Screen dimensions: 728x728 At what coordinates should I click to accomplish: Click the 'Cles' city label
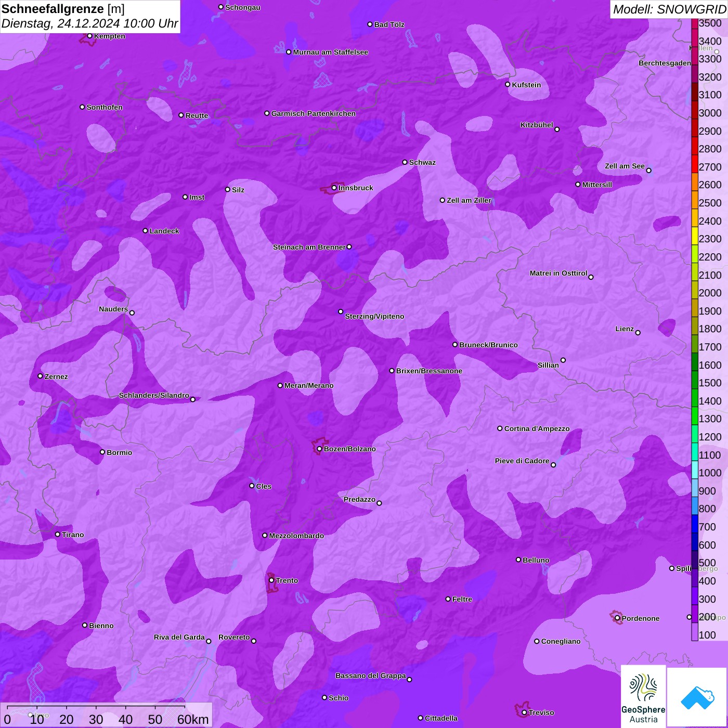point(264,486)
